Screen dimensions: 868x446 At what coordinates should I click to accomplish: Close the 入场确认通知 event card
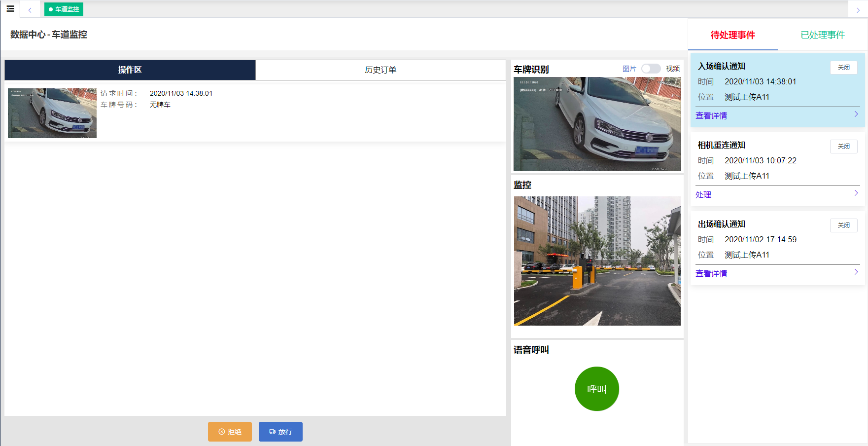click(843, 68)
